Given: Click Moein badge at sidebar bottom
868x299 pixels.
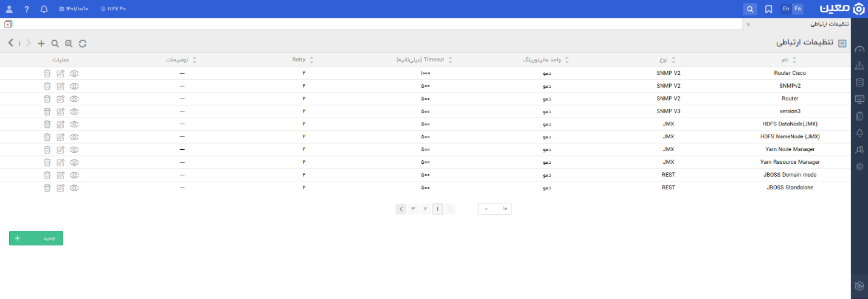Looking at the screenshot, I should (859, 286).
